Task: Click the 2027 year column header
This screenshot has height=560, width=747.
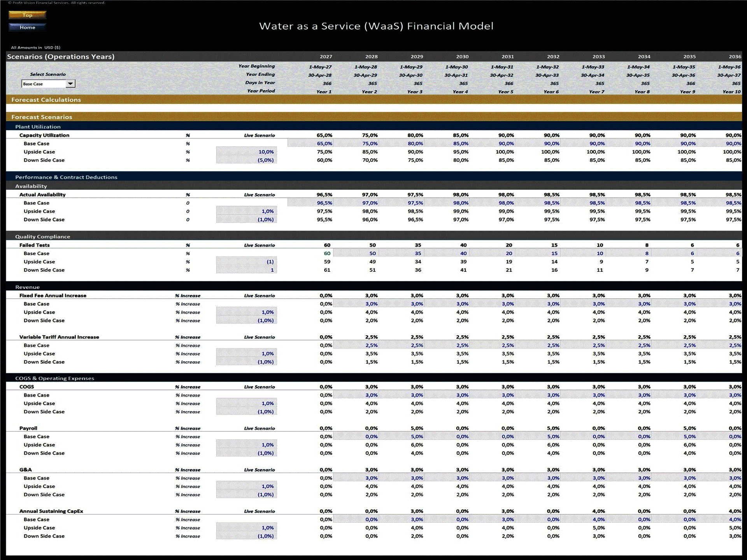Action: click(x=326, y=57)
